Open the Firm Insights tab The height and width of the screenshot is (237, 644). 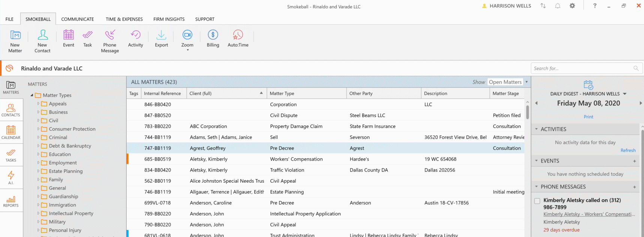[169, 19]
